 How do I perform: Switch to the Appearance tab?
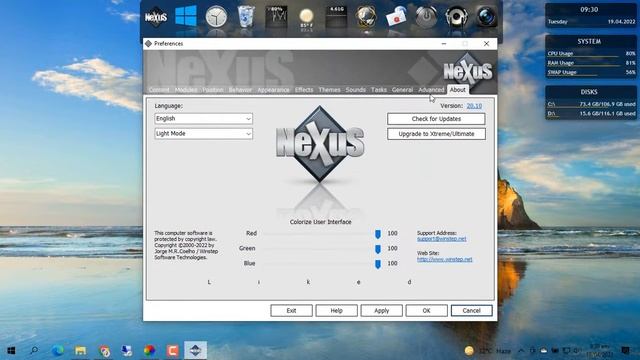click(273, 90)
